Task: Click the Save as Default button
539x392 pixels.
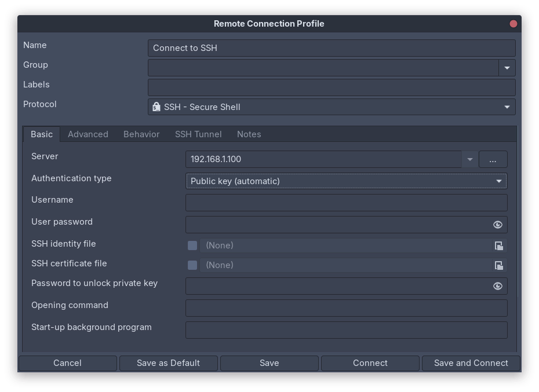Action: (x=168, y=363)
